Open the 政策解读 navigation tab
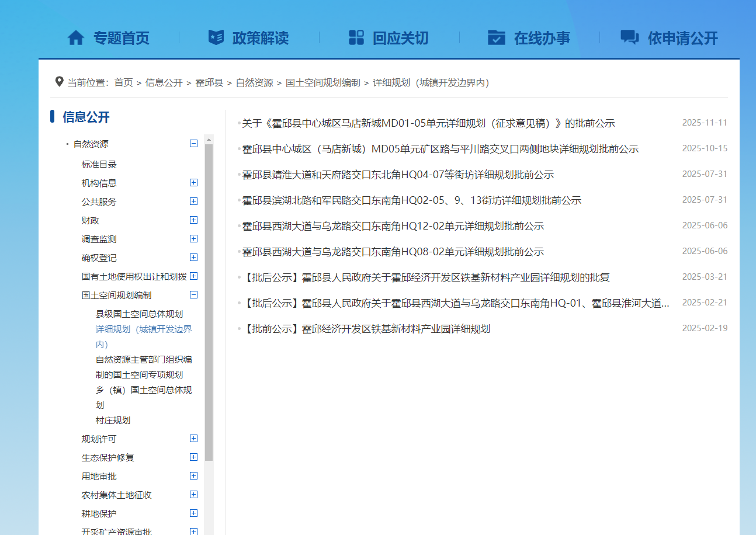 tap(260, 39)
